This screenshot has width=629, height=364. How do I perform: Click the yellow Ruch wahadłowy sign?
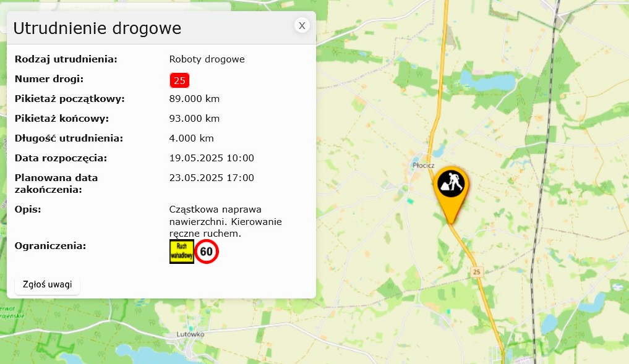tap(182, 252)
